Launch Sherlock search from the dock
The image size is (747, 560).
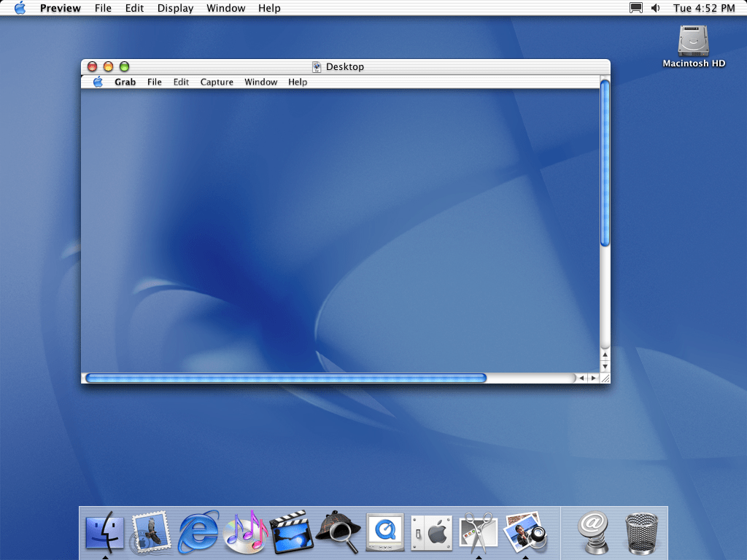coord(338,532)
